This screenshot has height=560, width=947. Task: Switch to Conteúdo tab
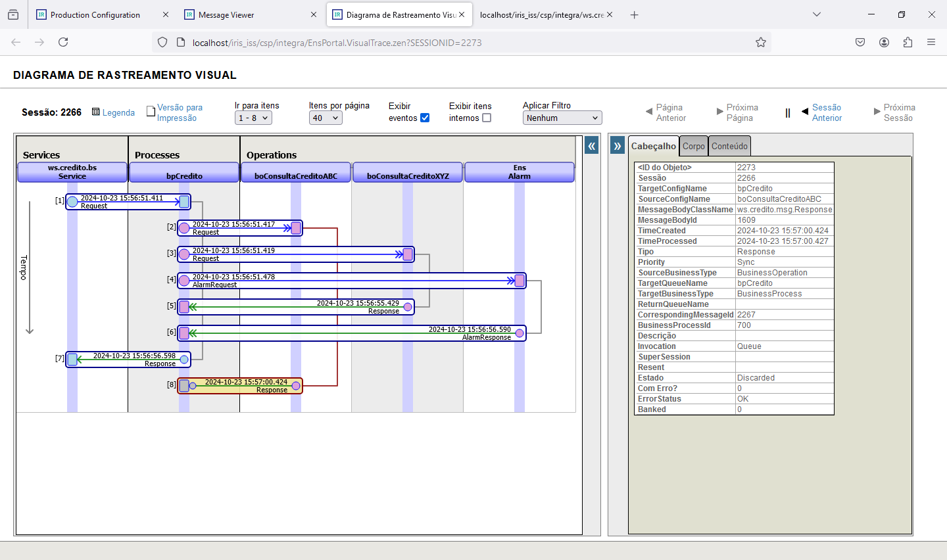729,146
